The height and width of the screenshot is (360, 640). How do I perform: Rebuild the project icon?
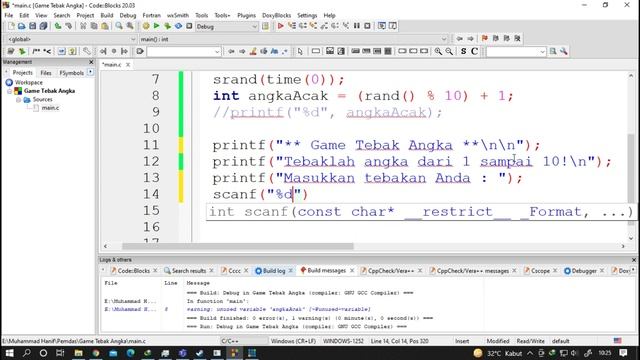point(178,26)
